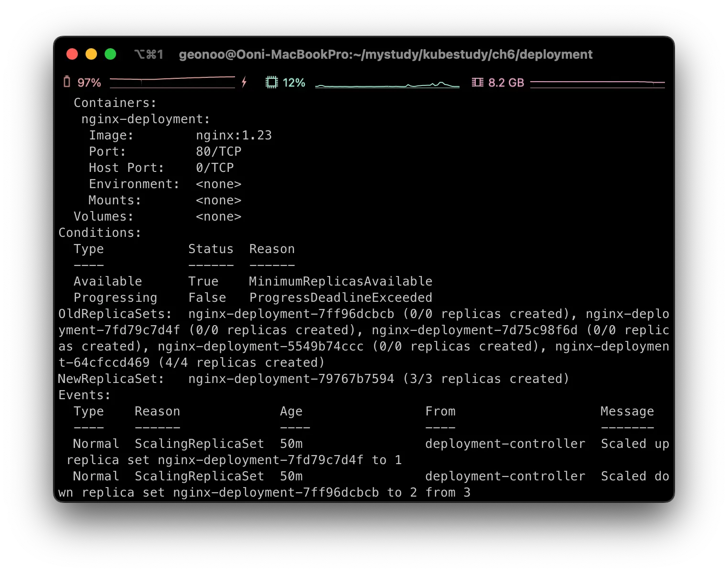
Task: Click the 'Status' column header in Conditions
Action: coord(211,249)
